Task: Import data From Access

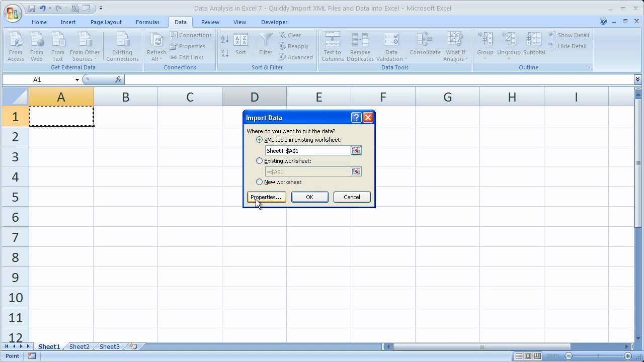Action: click(x=16, y=46)
